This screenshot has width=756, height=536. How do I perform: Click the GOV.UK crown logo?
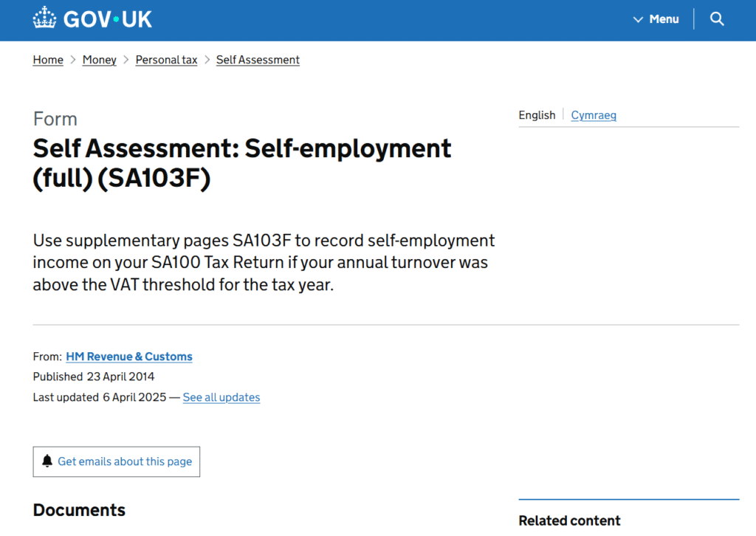(x=45, y=18)
